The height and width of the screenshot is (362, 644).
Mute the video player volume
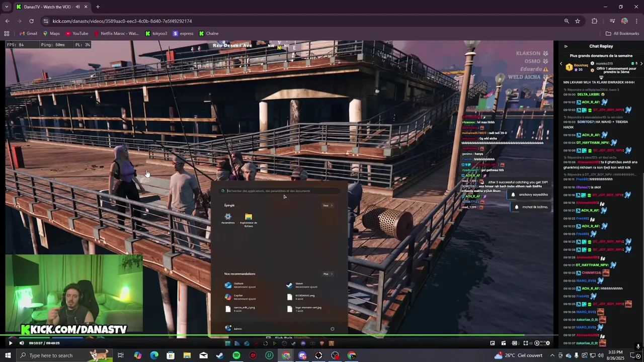[x=22, y=343]
